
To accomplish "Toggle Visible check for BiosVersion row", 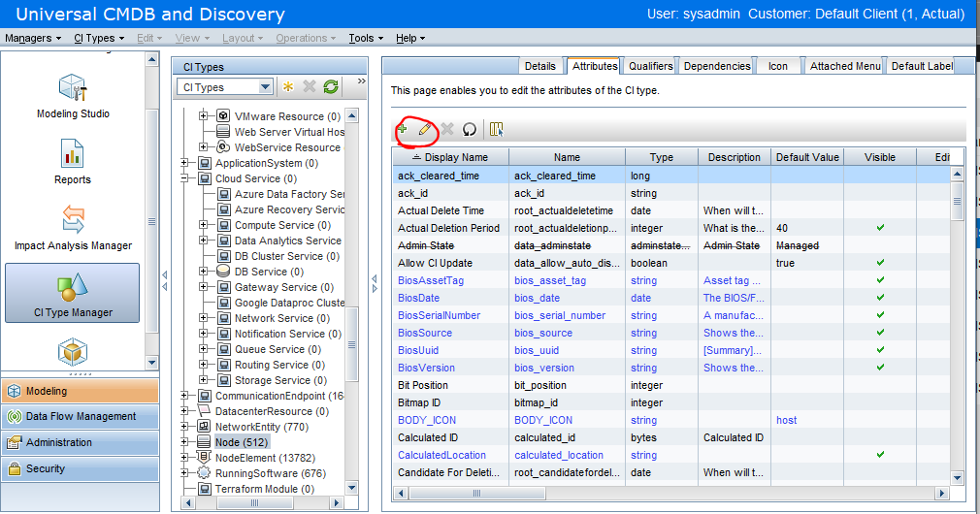I will coord(880,368).
